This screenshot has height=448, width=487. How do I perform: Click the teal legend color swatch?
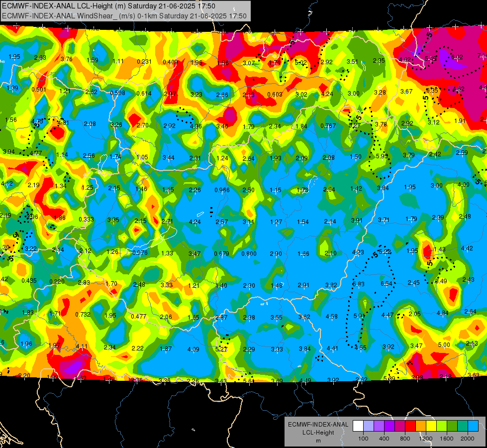click(x=463, y=426)
